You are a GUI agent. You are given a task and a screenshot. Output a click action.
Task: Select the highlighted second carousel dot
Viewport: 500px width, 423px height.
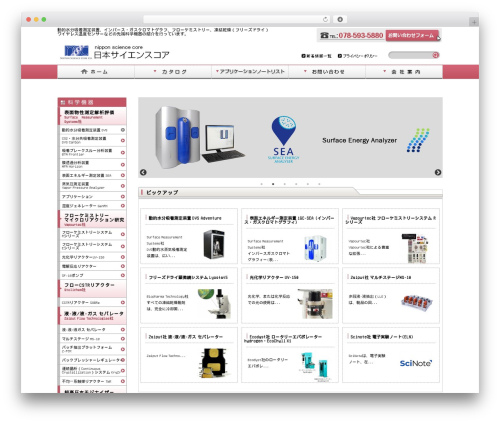pos(273,184)
